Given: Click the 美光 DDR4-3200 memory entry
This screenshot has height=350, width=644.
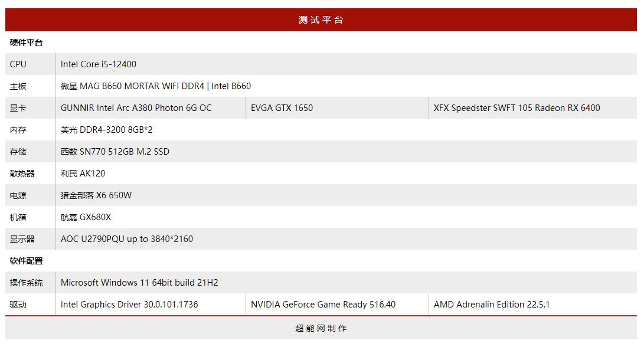Looking at the screenshot, I should [107, 130].
